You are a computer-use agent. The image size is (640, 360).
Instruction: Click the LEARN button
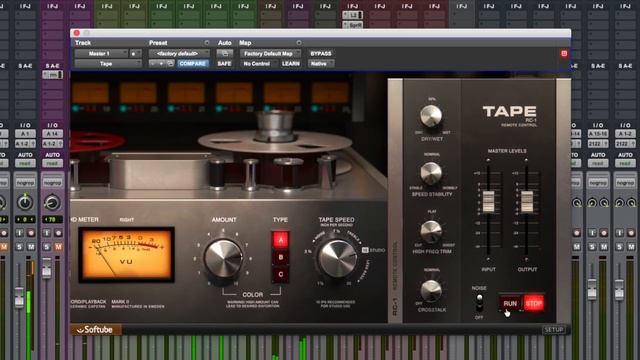(x=291, y=64)
